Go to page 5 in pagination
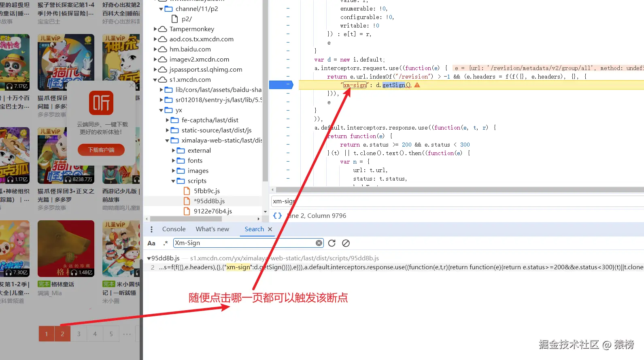The height and width of the screenshot is (360, 644). coord(111,334)
